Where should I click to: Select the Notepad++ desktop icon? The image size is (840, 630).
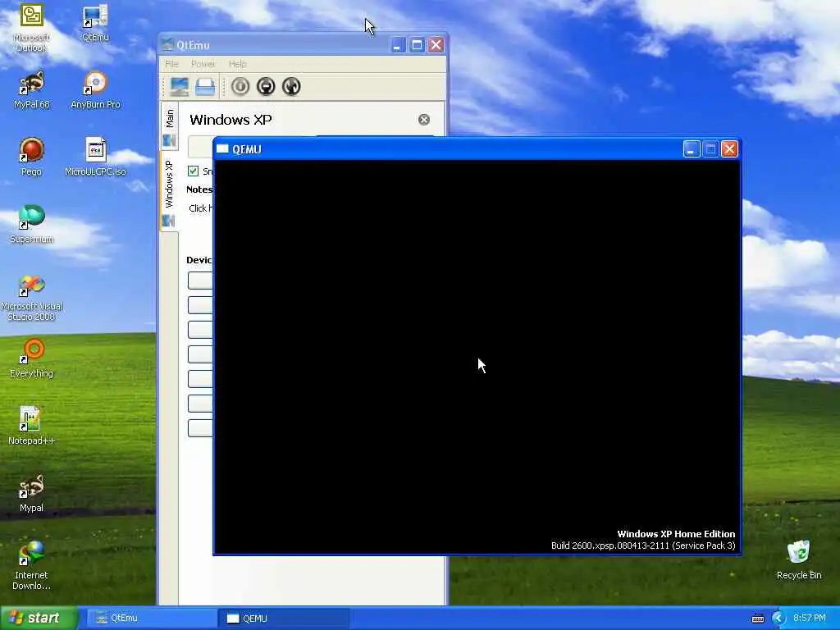point(31,426)
